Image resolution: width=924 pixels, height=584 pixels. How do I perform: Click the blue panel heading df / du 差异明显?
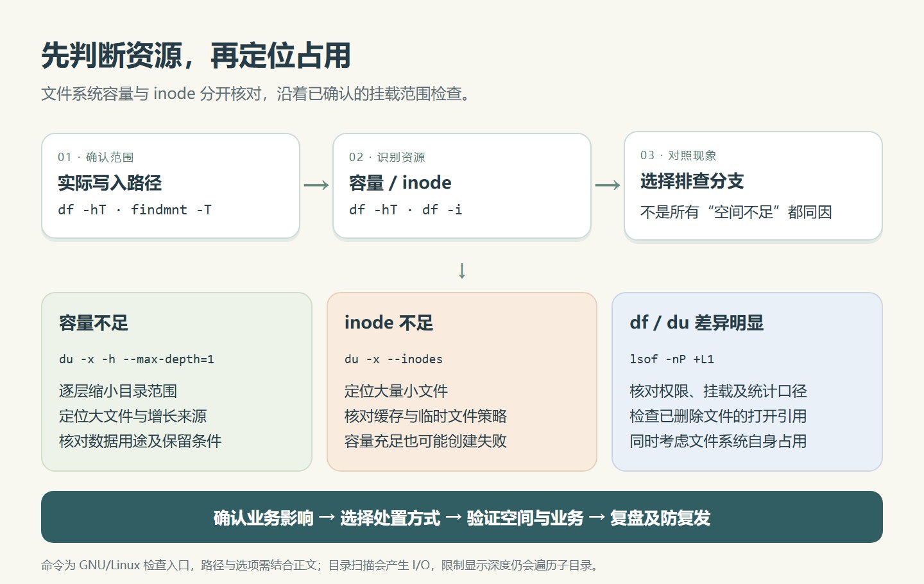697,322
